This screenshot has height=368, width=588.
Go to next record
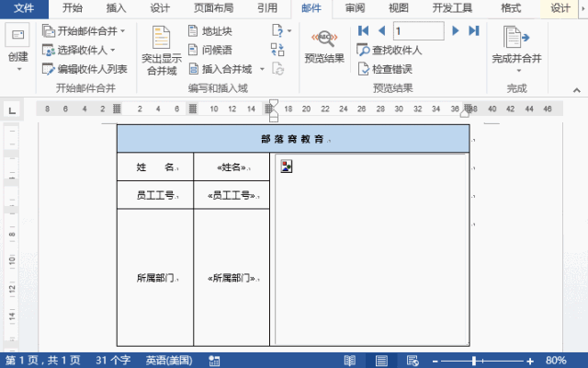coord(456,30)
